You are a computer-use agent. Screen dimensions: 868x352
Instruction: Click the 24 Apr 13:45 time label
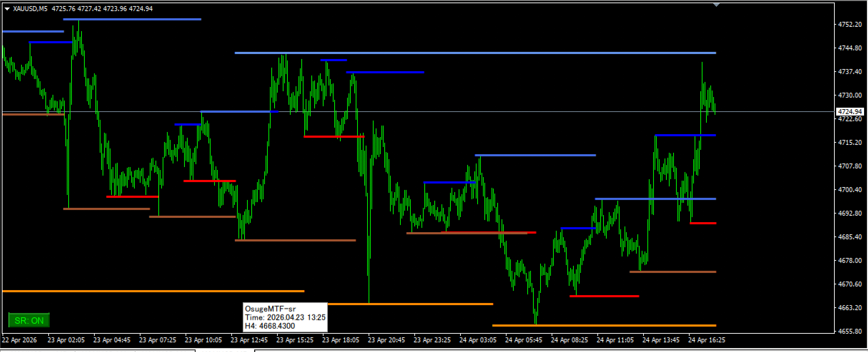(x=661, y=340)
